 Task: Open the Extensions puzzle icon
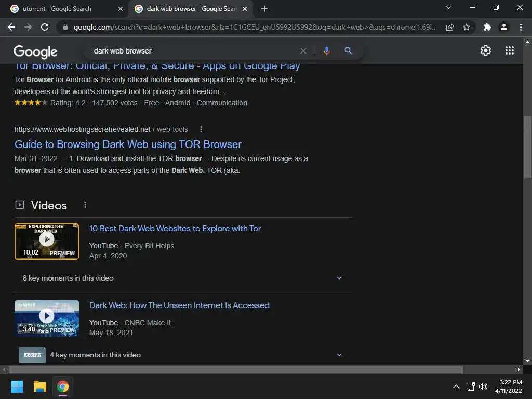[487, 27]
